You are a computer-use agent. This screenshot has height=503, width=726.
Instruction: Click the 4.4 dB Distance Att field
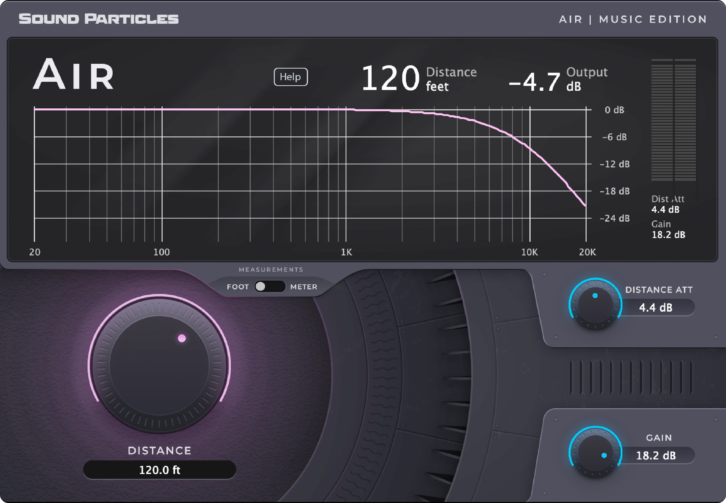(x=658, y=307)
